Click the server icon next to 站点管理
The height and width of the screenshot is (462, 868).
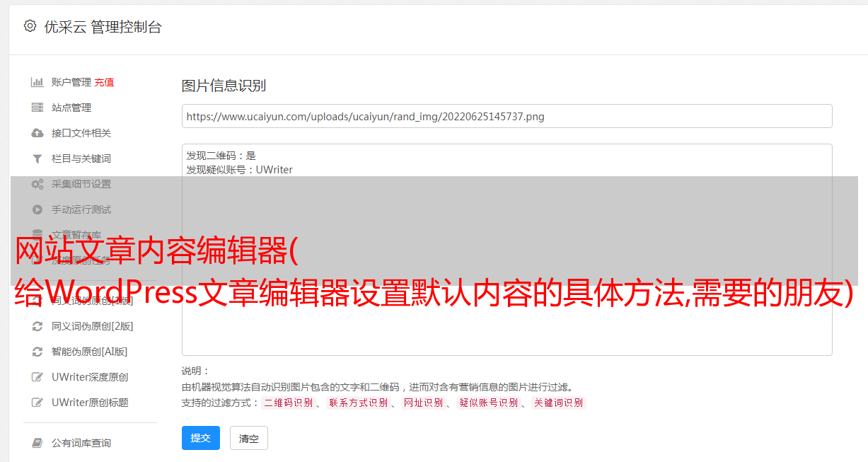tap(37, 108)
